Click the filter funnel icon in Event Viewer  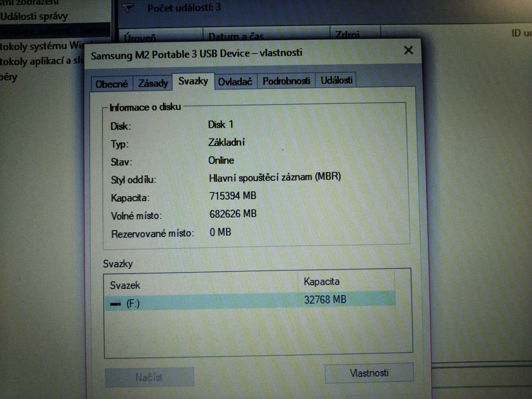(128, 8)
